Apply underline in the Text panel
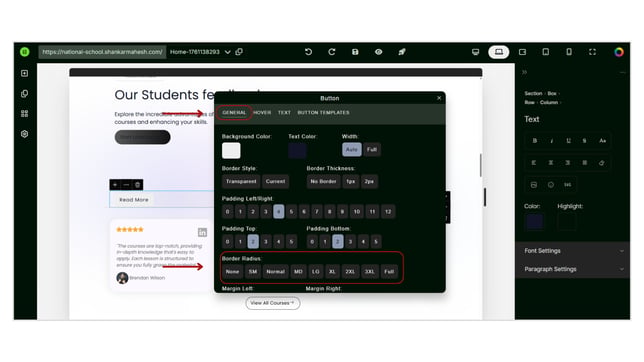 (x=568, y=141)
